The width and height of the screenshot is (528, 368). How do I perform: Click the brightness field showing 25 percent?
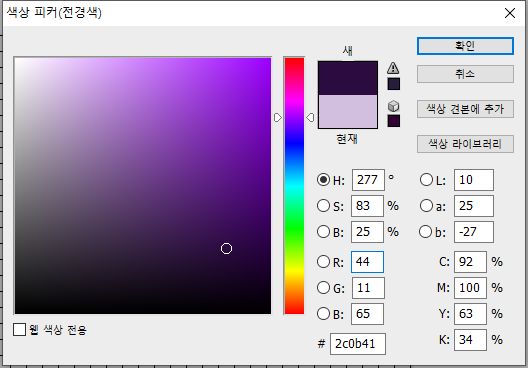[367, 232]
